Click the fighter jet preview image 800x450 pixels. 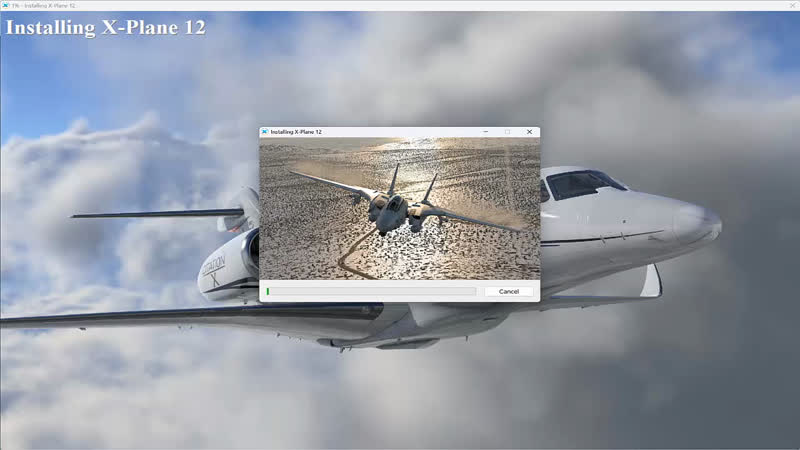[x=399, y=208]
